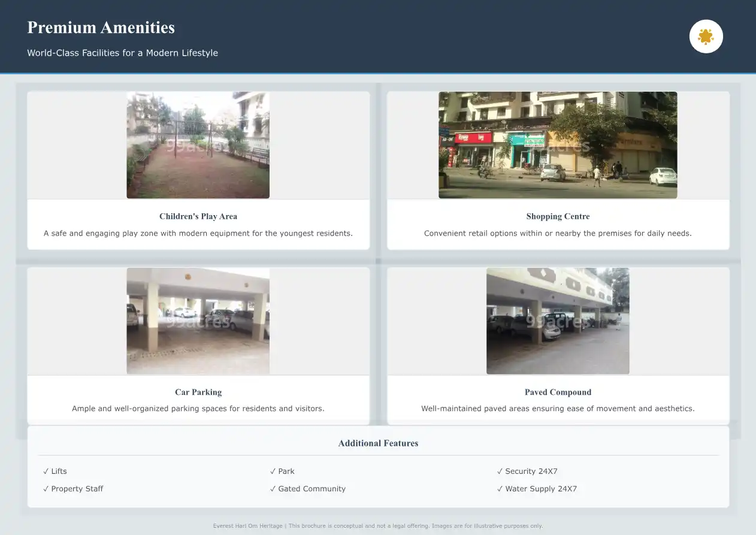Click the Park checkmark feature
Viewport: 756px width, 535px height.
(x=282, y=471)
